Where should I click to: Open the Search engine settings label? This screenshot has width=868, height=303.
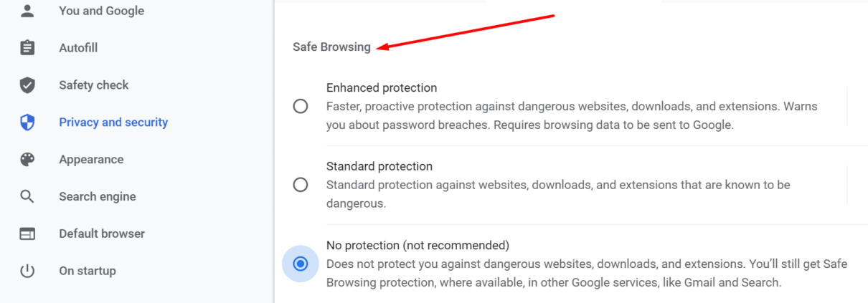click(x=98, y=196)
